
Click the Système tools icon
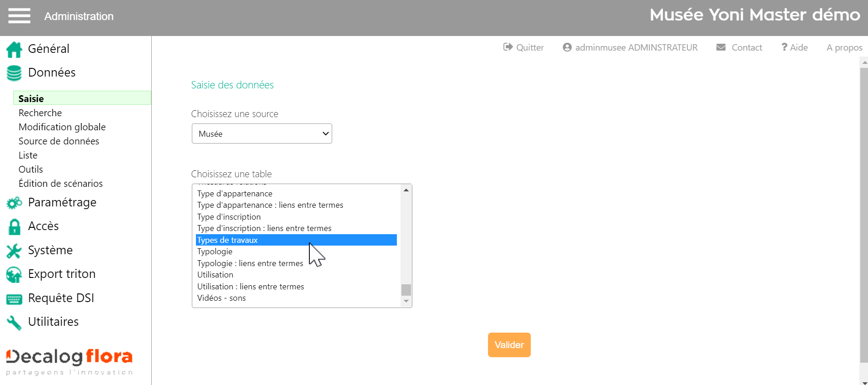(14, 251)
